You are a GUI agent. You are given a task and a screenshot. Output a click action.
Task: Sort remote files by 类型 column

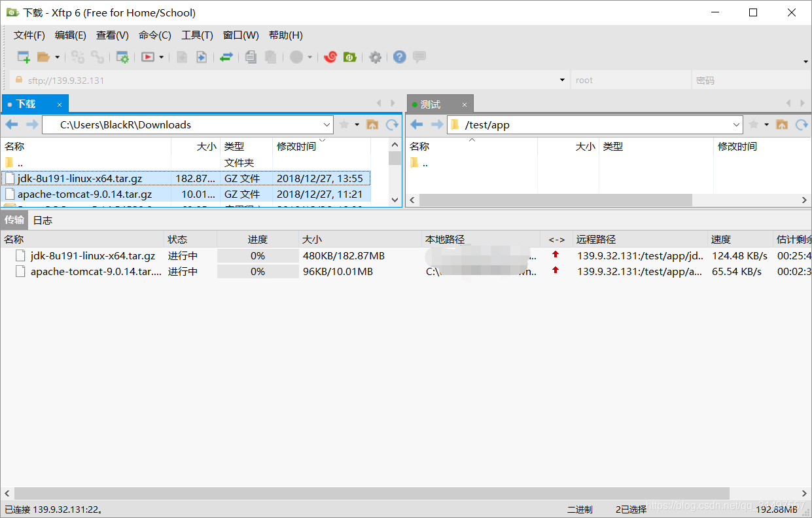[656, 146]
